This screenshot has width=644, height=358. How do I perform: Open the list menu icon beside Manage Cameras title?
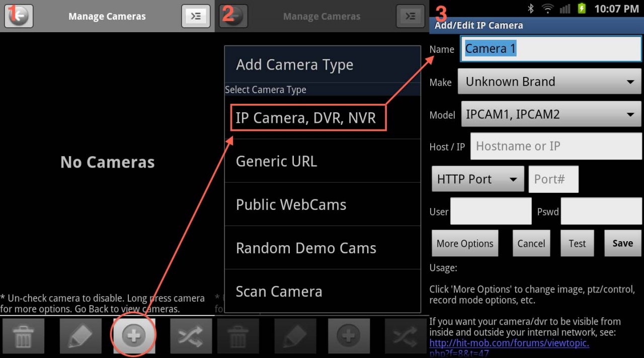click(196, 16)
